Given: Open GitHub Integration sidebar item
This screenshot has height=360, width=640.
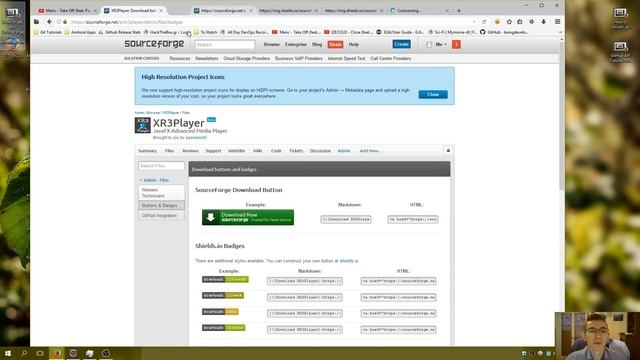Looking at the screenshot, I should (162, 215).
